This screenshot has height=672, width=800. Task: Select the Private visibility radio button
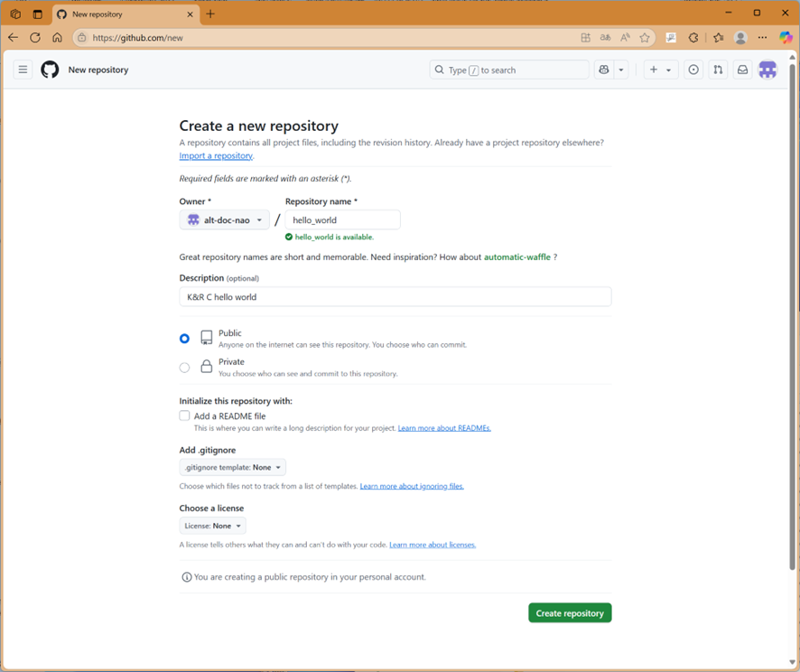[x=185, y=368]
